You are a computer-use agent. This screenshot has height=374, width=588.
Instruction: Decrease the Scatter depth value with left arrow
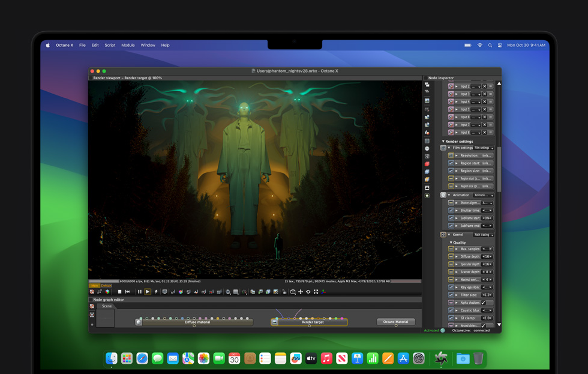[484, 272]
